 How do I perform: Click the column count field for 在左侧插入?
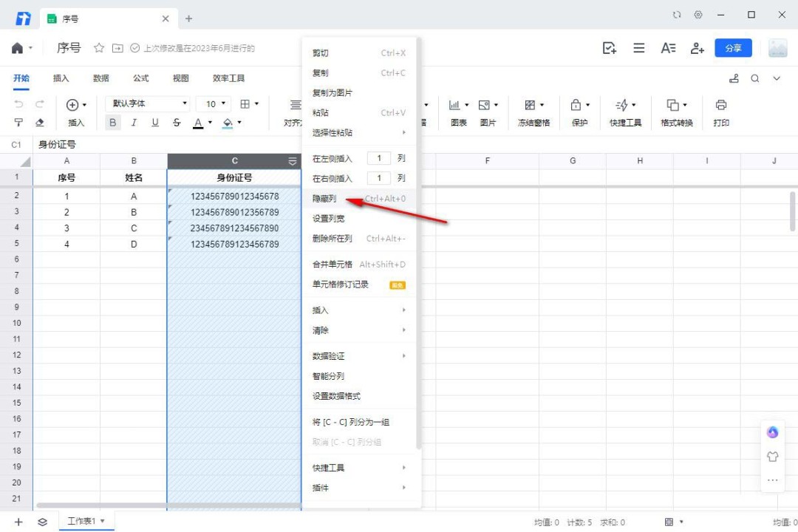379,158
